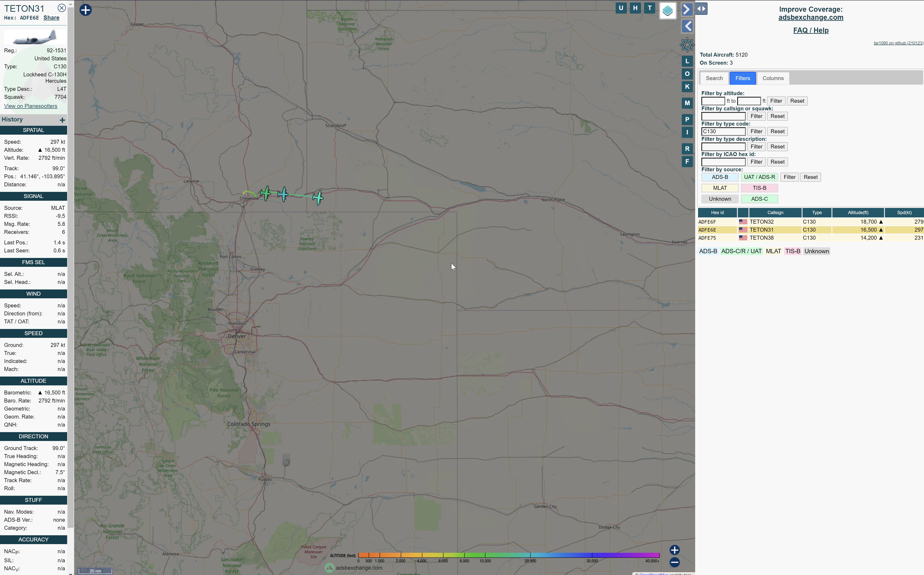Toggle the I map option
This screenshot has height=575, width=924.
click(687, 132)
